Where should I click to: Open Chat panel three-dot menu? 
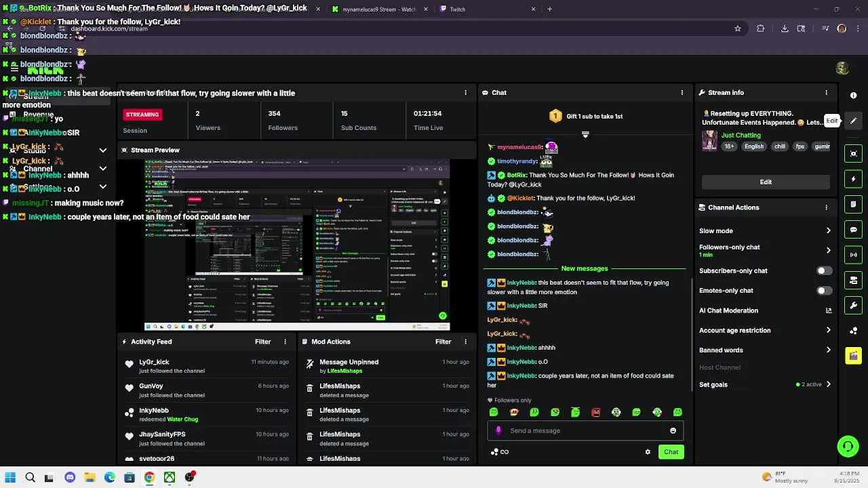[x=682, y=93]
